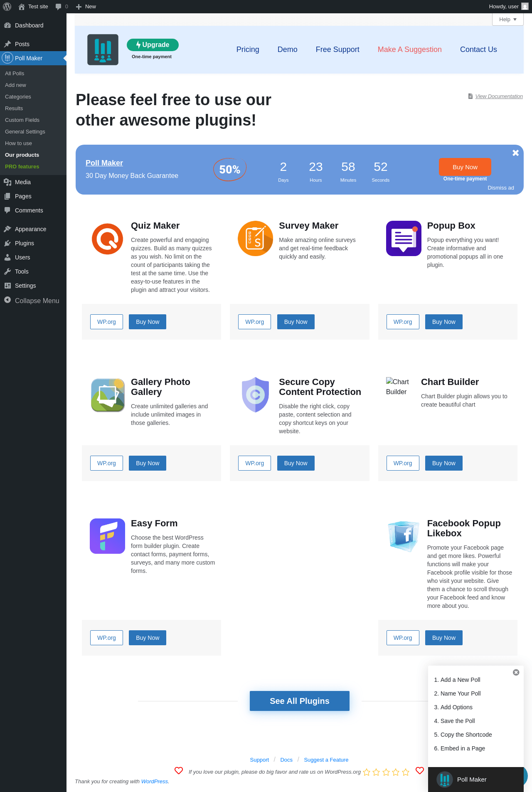
Task: Click the New content plus icon
Action: coord(79,7)
